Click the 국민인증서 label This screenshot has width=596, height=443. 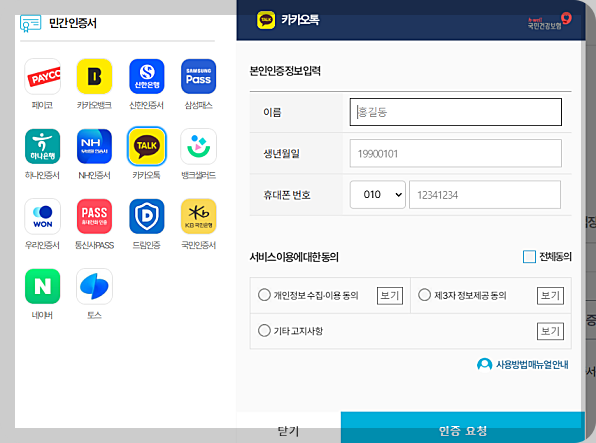tap(198, 245)
